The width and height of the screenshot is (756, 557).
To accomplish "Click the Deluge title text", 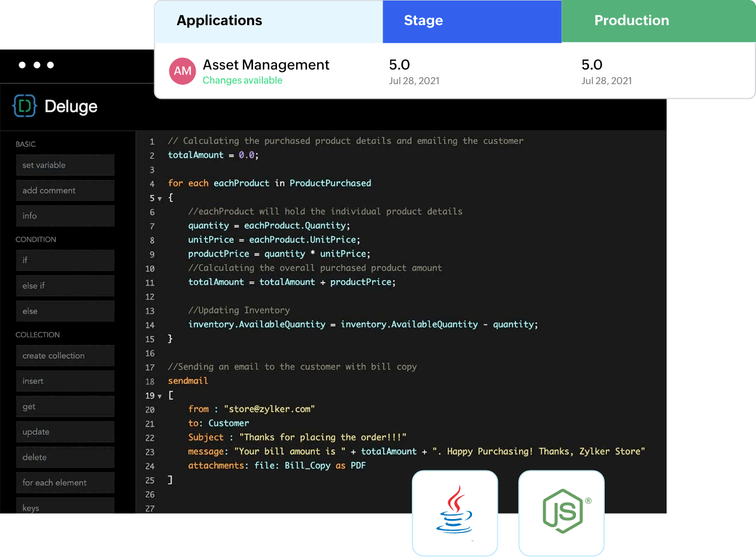I will 71,106.
